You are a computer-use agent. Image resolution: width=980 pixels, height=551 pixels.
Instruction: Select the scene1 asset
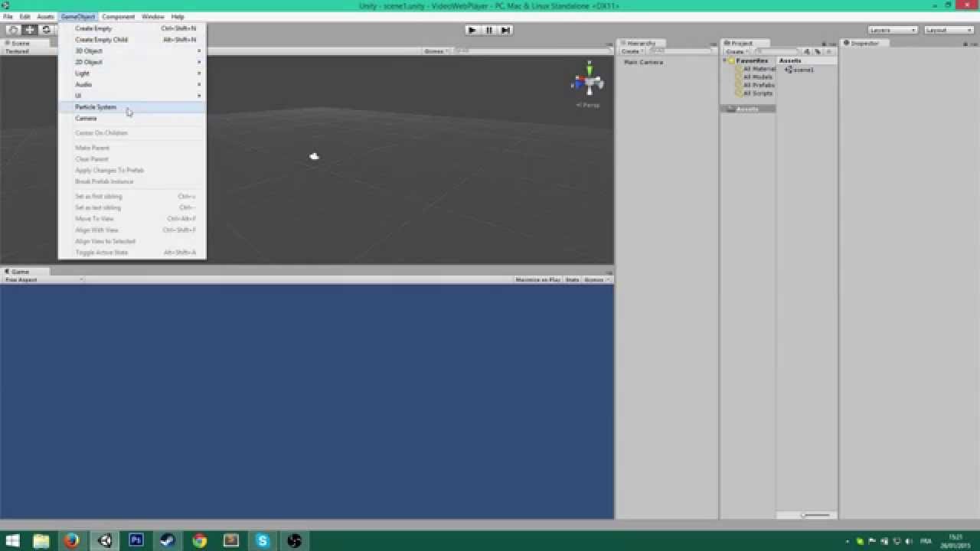point(799,70)
